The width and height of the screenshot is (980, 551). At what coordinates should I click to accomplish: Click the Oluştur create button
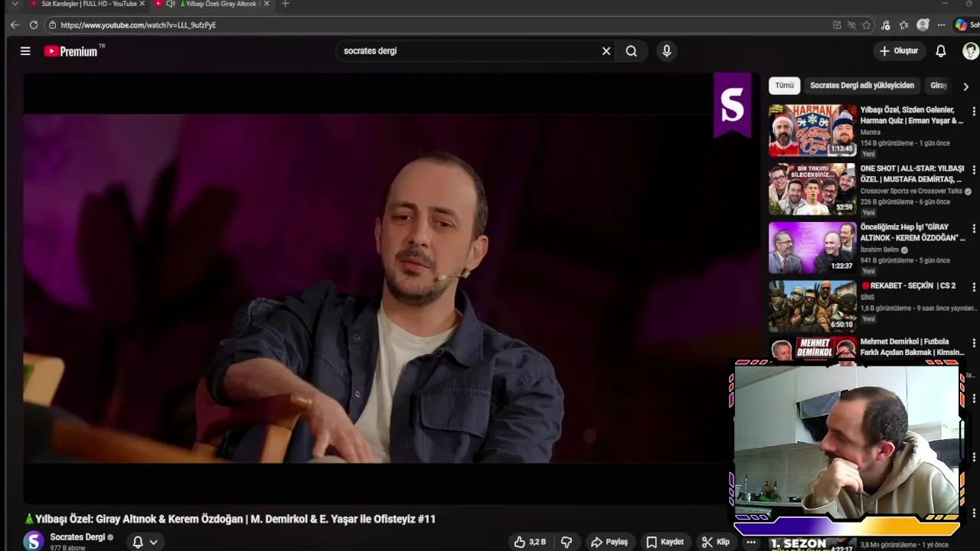(x=898, y=51)
